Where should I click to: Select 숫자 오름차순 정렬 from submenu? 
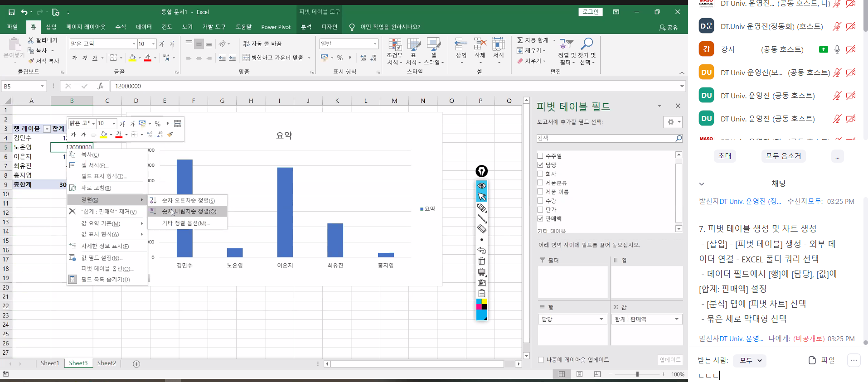point(188,200)
